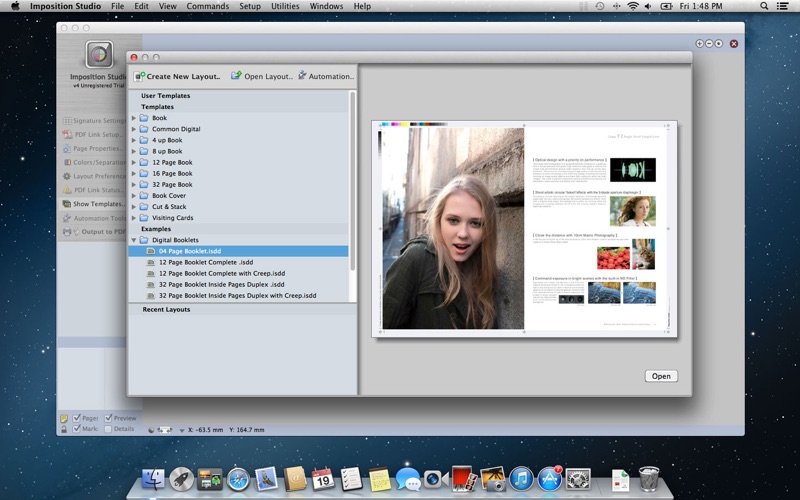This screenshot has height=500, width=800.
Task: Enable the Details checkbox
Action: tap(108, 429)
